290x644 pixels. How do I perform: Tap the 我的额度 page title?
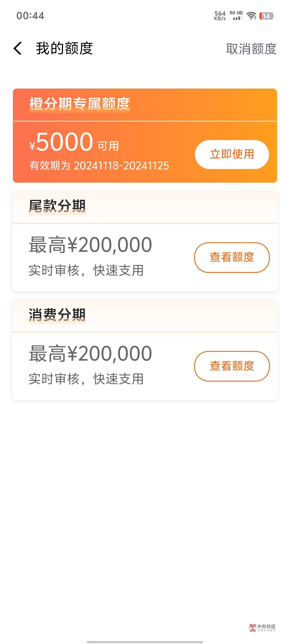pos(64,48)
